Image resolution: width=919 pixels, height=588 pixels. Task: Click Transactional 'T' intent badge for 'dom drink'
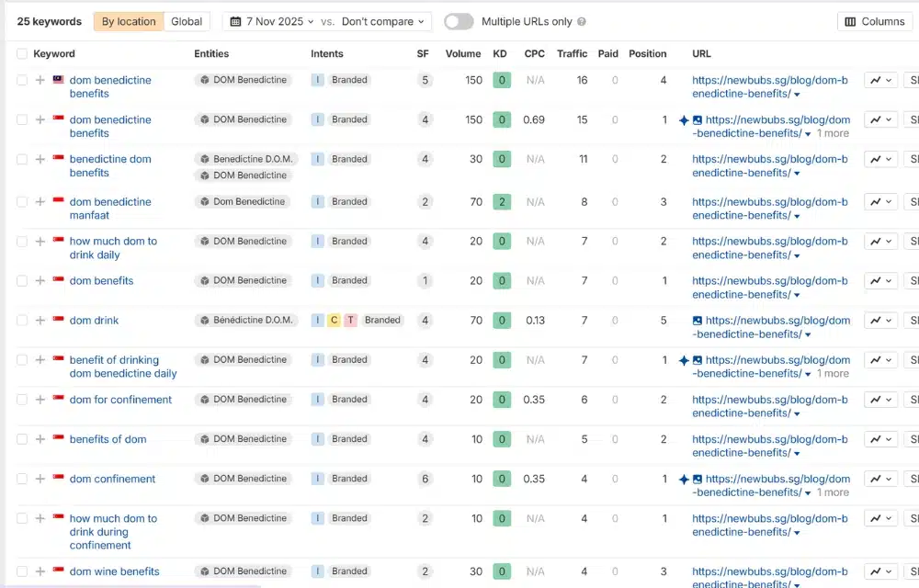[350, 320]
